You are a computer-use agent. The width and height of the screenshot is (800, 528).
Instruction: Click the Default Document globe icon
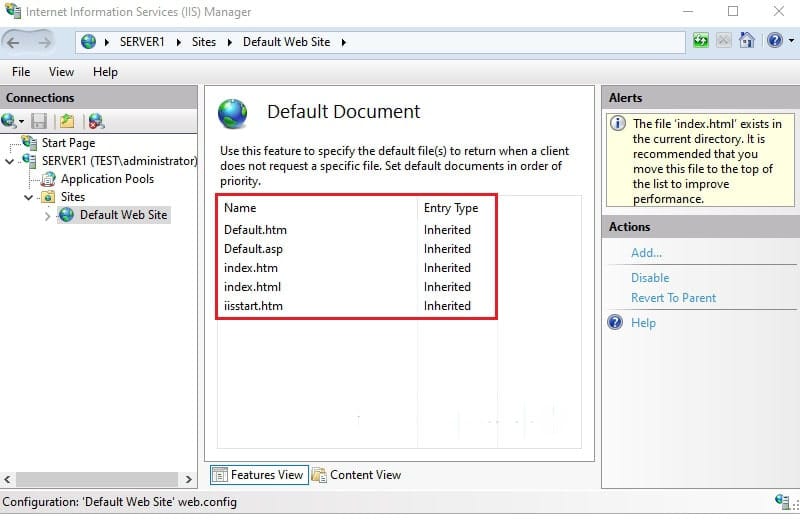[x=233, y=114]
